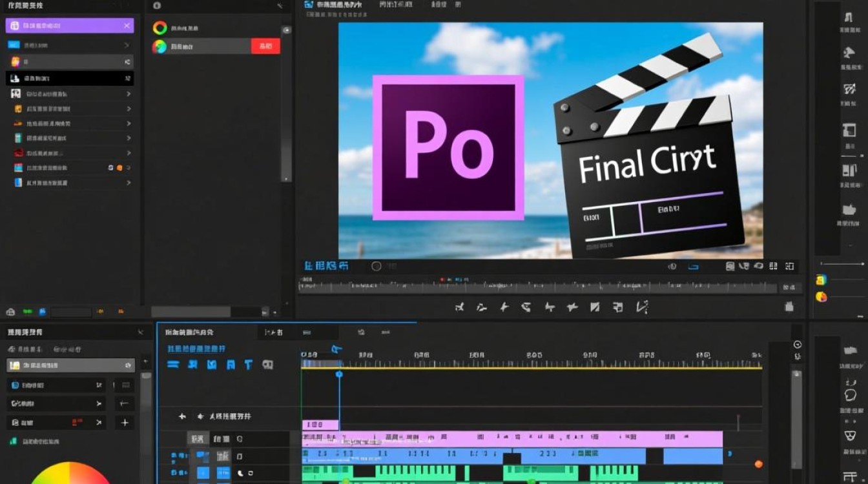Screen dimensions: 868x484
Task: Click the music note icon in right sidebar
Action: pos(849,17)
